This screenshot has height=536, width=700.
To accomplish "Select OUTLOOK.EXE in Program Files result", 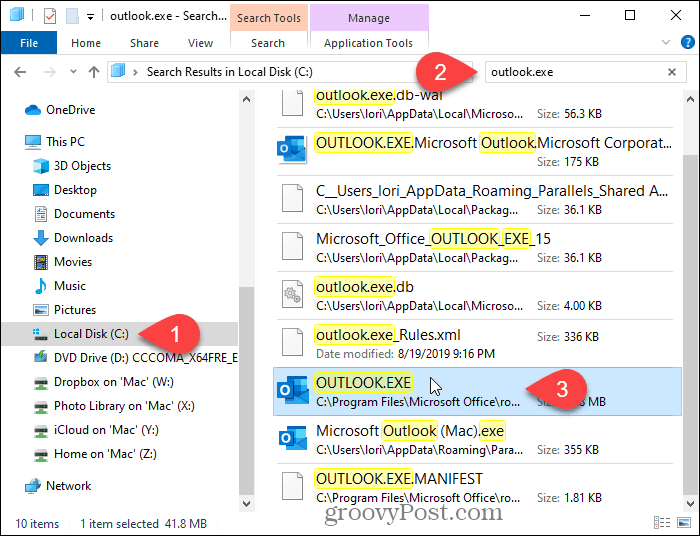I will pyautogui.click(x=477, y=391).
